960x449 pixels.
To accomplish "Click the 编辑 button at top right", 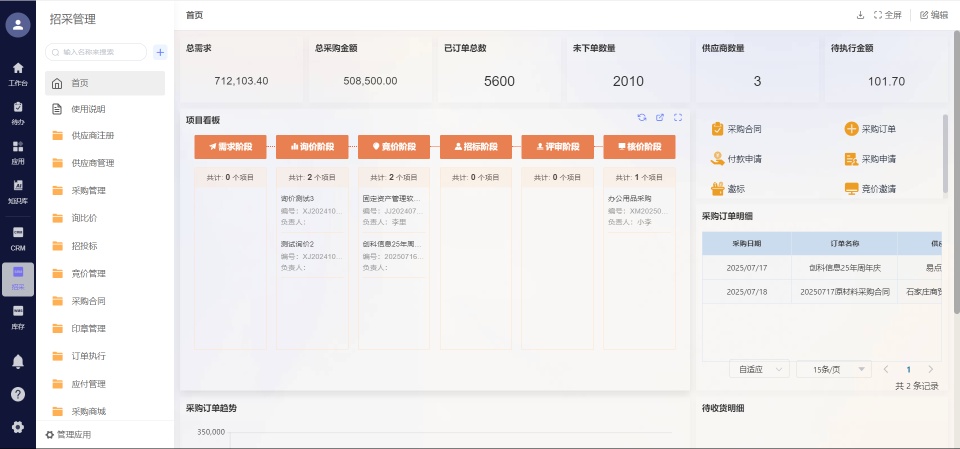I will (933, 15).
